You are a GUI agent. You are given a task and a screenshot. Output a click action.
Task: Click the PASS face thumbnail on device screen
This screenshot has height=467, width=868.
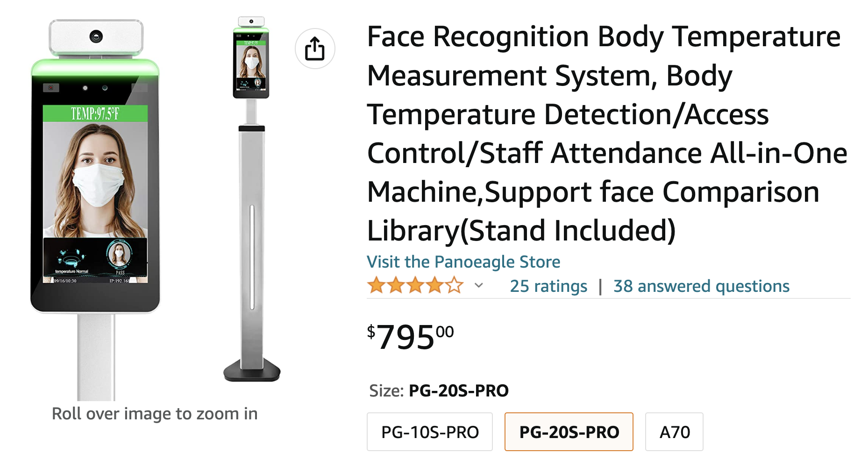(119, 255)
